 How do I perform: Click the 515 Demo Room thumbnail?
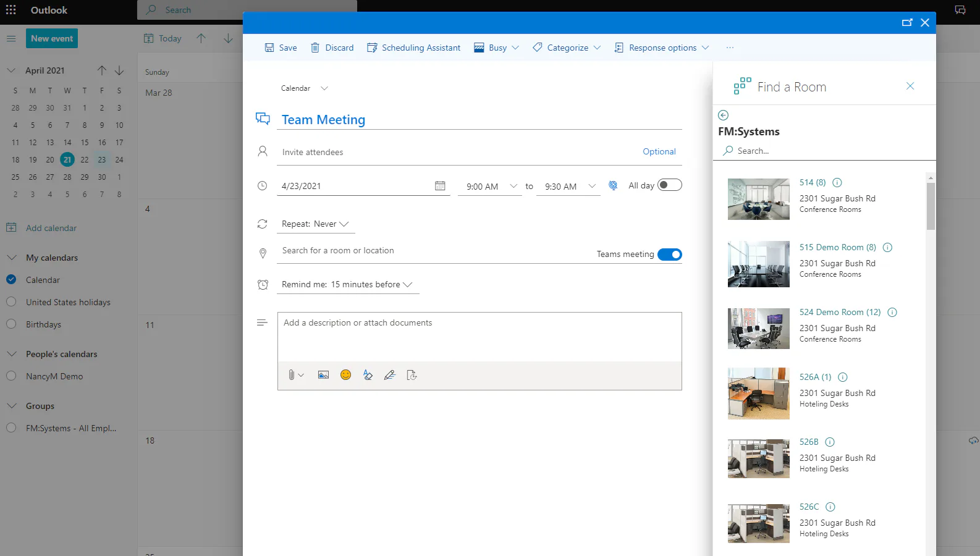click(x=759, y=264)
